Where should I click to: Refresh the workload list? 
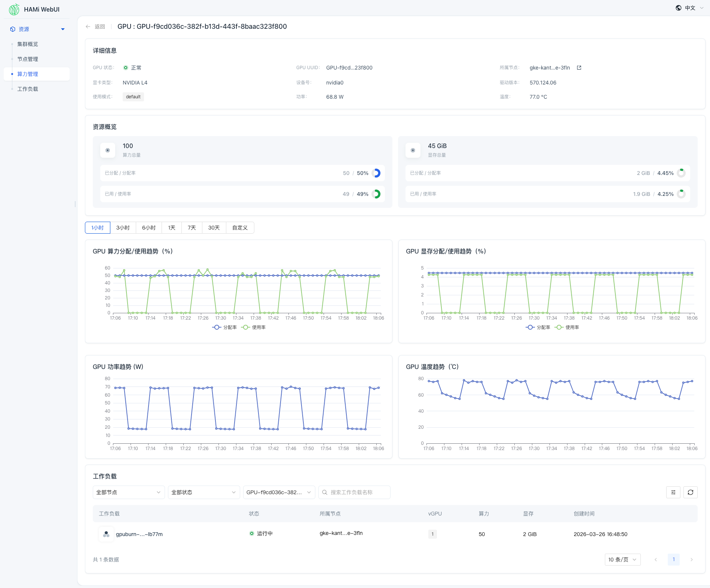pyautogui.click(x=690, y=492)
